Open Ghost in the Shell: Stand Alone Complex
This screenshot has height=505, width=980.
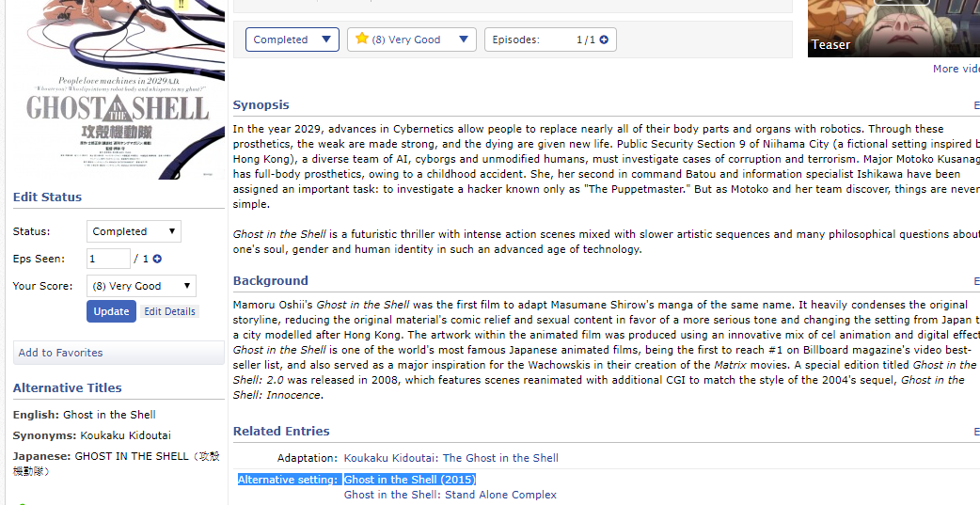(x=450, y=495)
